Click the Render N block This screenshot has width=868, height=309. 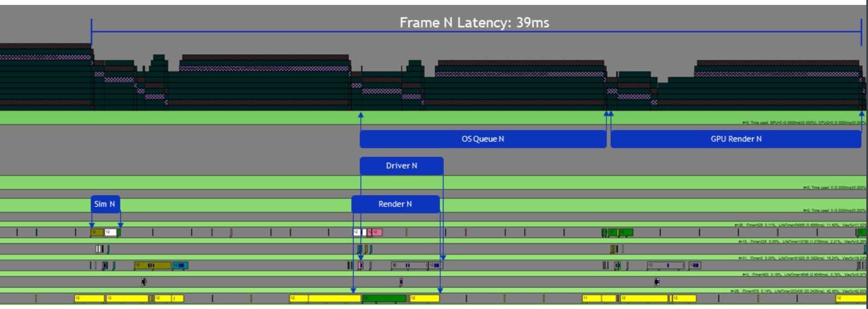click(x=395, y=204)
